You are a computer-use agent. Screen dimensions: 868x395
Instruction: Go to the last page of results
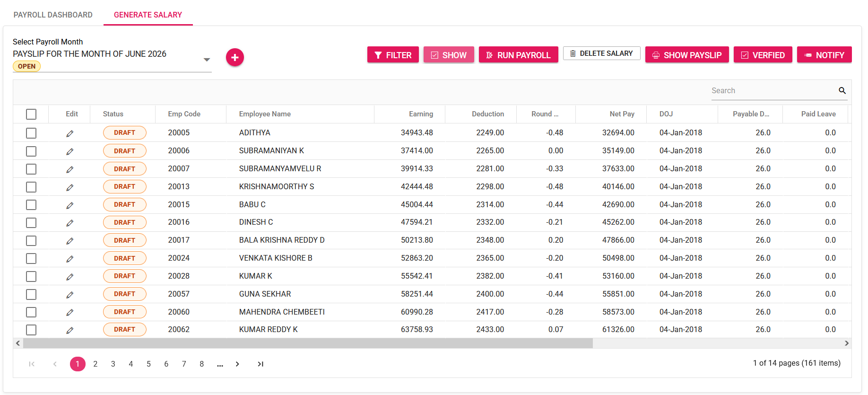[260, 364]
